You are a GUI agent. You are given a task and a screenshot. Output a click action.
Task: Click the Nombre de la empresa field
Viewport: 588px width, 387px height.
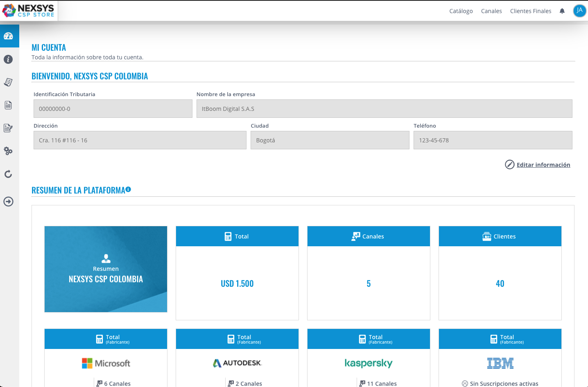[x=384, y=109]
